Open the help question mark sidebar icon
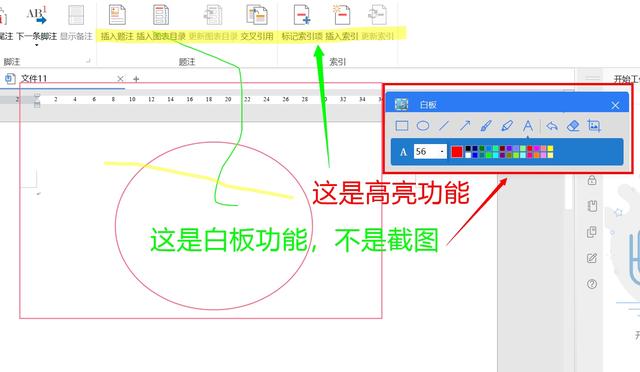Screen dimensions: 640x372 click(x=592, y=284)
